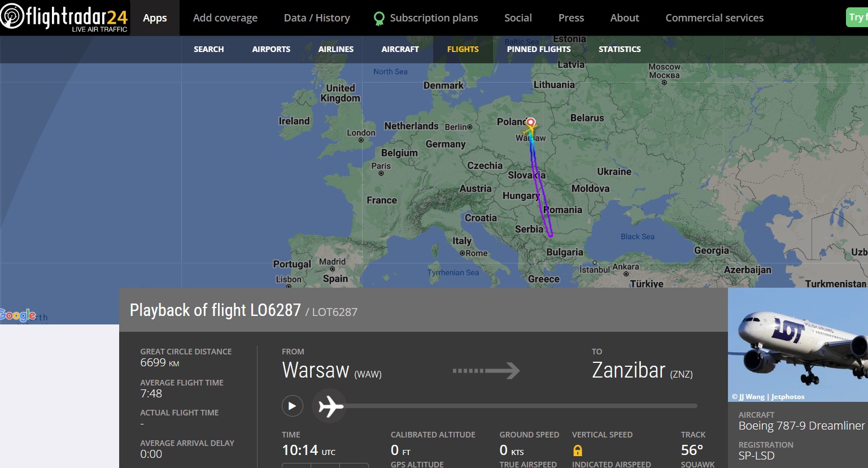Viewport: 868px width, 468px height.
Task: Open the LOT Boeing 787 aircraft photo
Action: (x=798, y=345)
